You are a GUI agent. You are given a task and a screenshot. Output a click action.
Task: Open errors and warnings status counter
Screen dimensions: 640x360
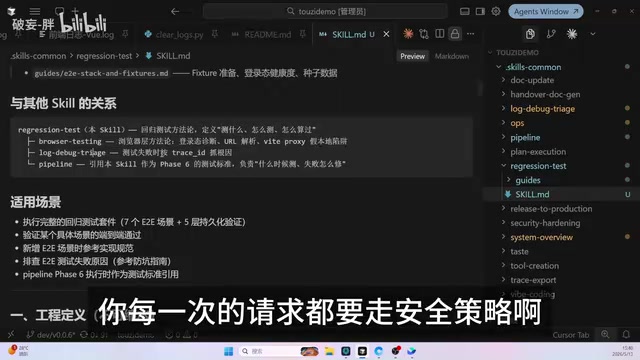(181, 335)
